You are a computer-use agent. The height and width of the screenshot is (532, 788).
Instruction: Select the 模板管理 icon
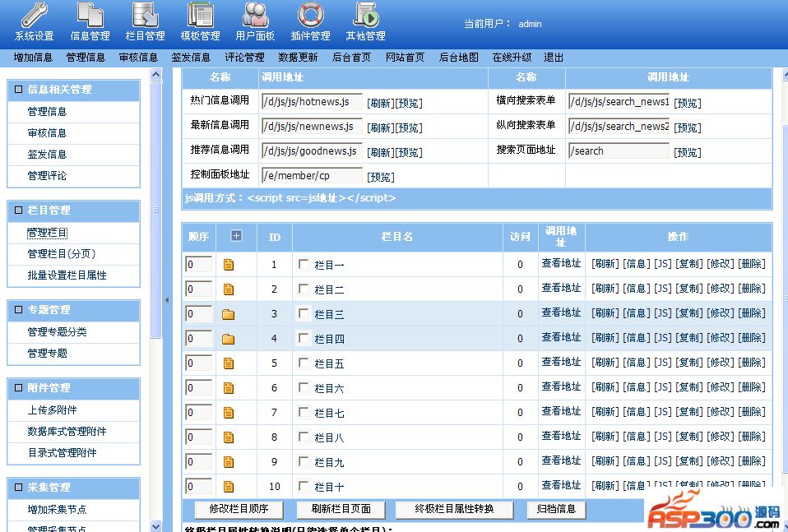coord(200,15)
